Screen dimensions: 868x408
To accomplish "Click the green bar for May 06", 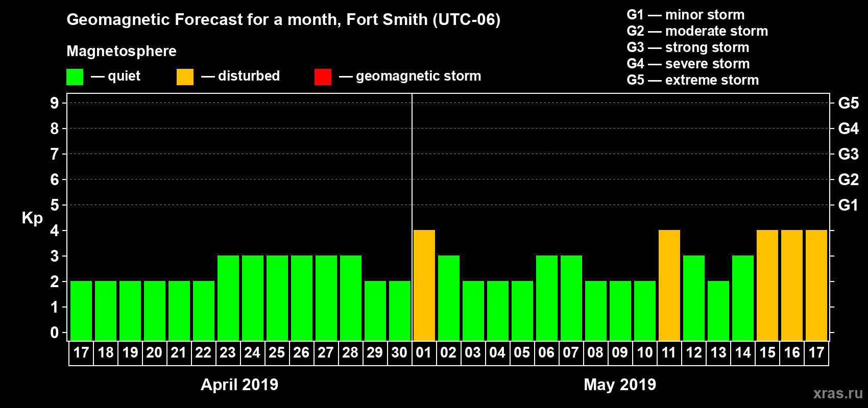I will coord(546,298).
